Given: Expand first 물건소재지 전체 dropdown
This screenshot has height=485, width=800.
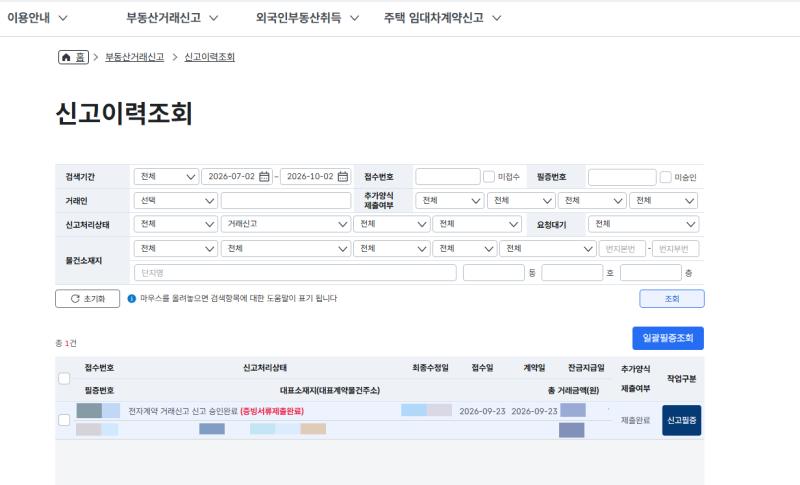Looking at the screenshot, I should click(x=176, y=248).
